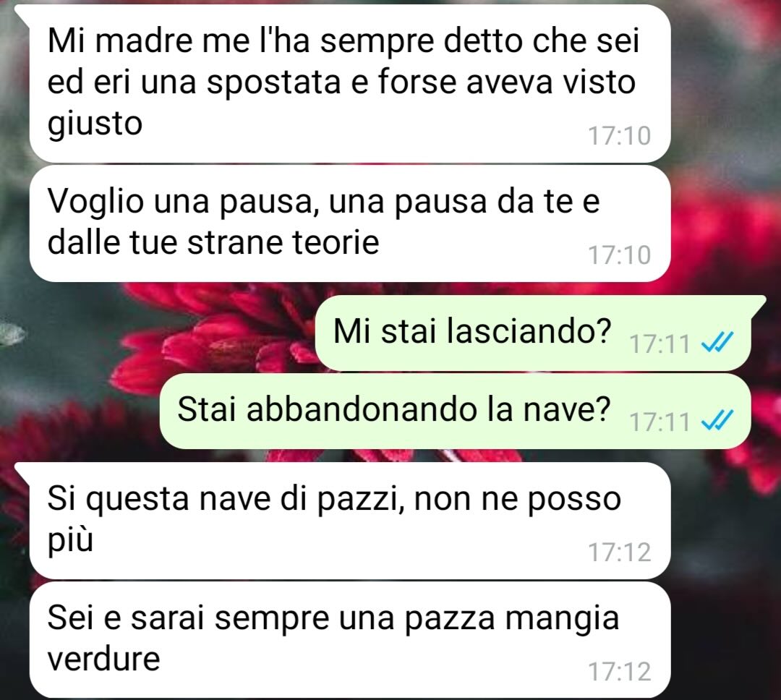Tap the message 'Si questa nave di pazzi'

click(x=350, y=521)
